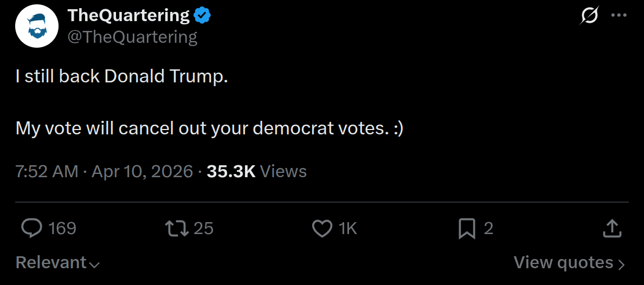
Task: Open View quotes link
Action: 563,263
